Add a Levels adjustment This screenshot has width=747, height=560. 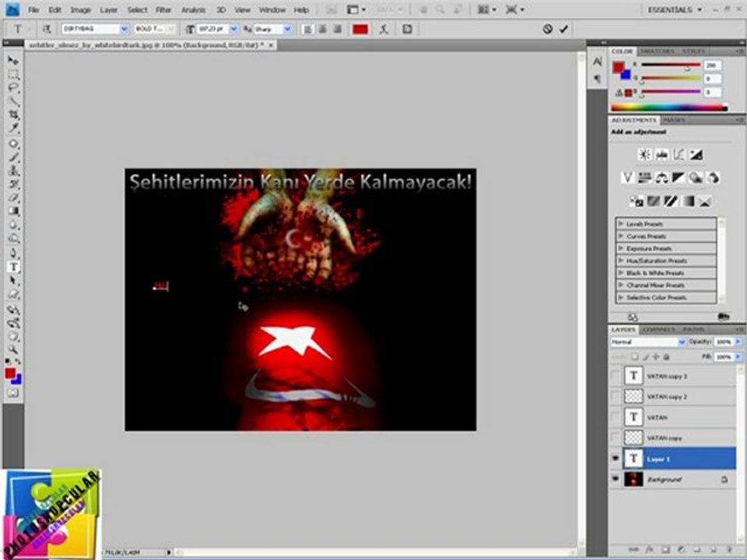[661, 154]
